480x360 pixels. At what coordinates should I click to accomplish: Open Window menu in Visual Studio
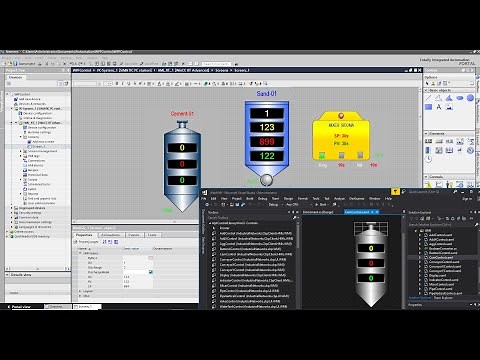(x=374, y=199)
